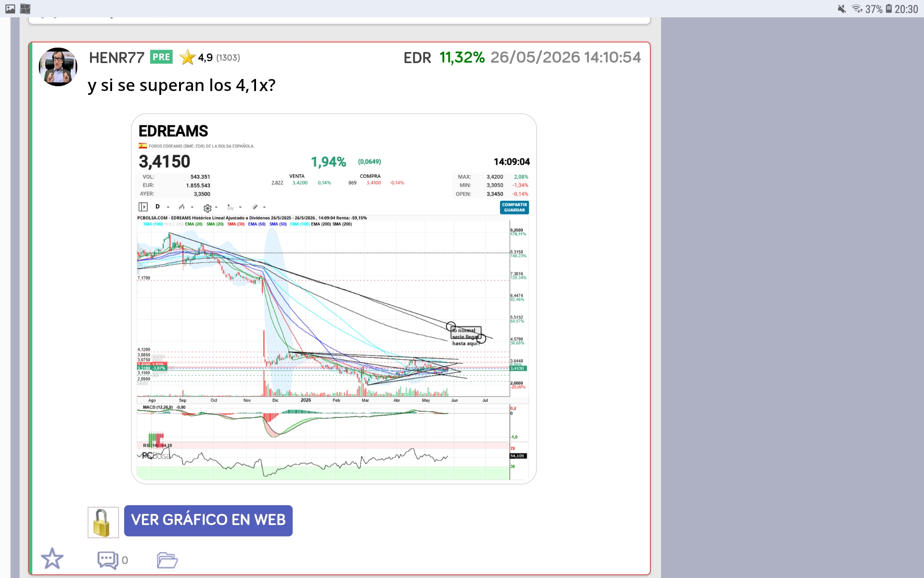Open the EDREAMS chart image thumbnail
This screenshot has width=924, height=578.
tap(334, 299)
